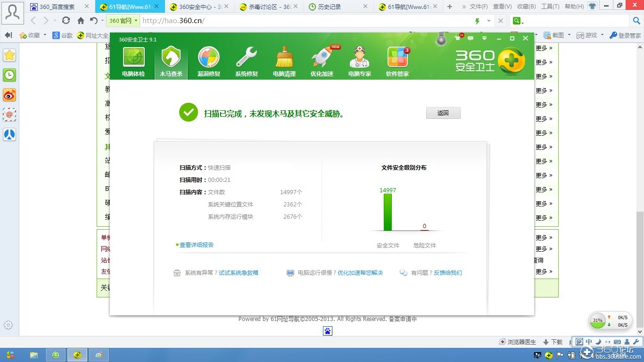Open 电脑专家 doctor icon
The width and height of the screenshot is (644, 362).
click(360, 62)
